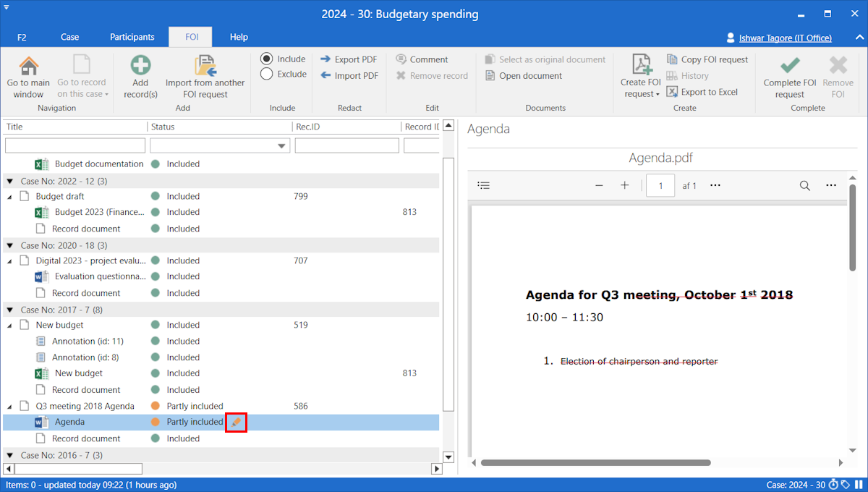Switch to the Participants tab

click(x=132, y=38)
